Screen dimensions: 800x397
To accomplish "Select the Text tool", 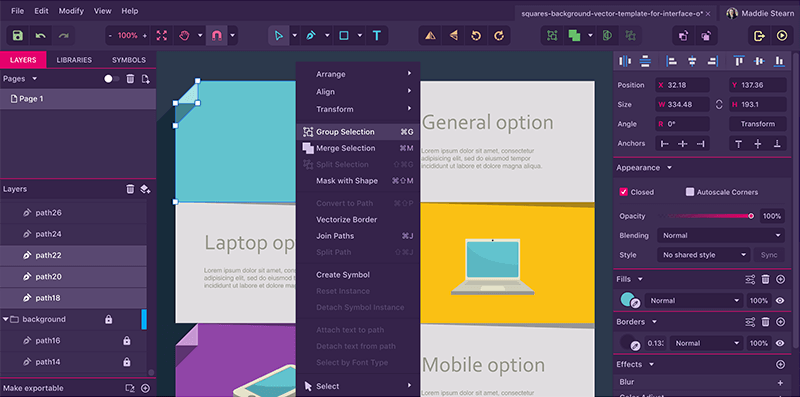I will (x=377, y=36).
